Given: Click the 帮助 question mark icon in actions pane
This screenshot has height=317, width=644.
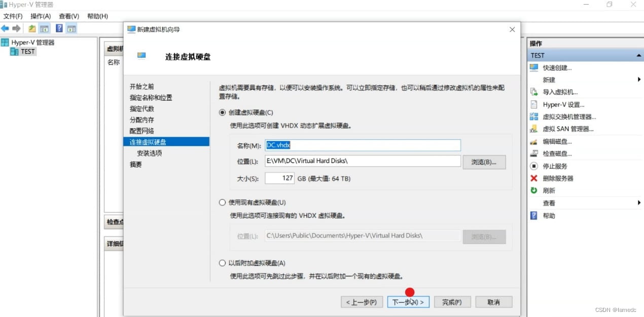Looking at the screenshot, I should pyautogui.click(x=533, y=215).
